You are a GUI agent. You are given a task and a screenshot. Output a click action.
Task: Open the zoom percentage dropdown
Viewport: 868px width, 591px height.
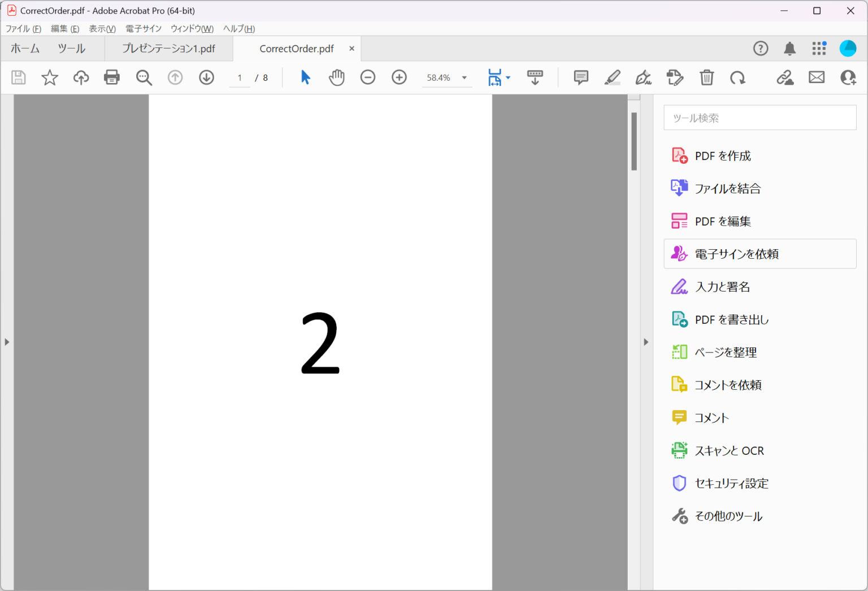pos(463,77)
